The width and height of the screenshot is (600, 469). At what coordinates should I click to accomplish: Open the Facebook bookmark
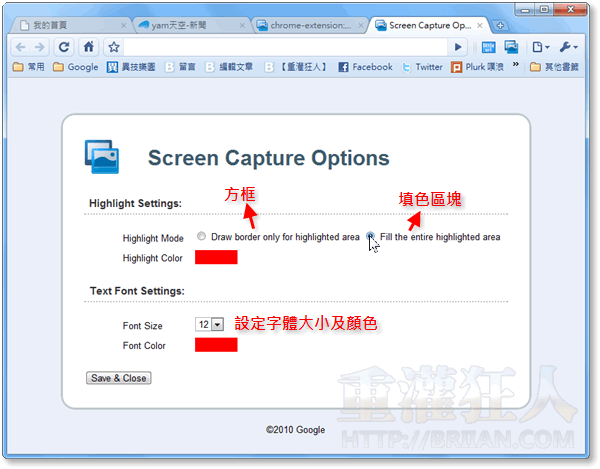click(x=366, y=67)
